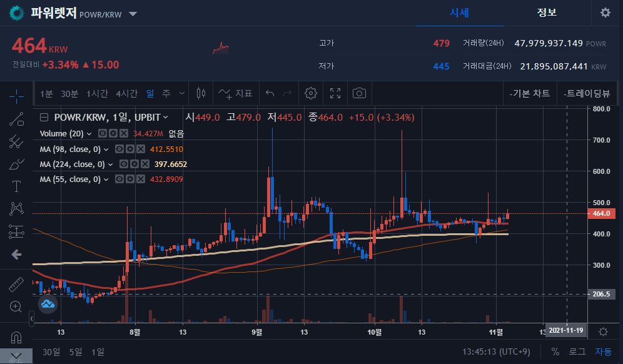The image size is (623, 364).
Task: Enter fullscreen chart mode
Action: point(335,93)
